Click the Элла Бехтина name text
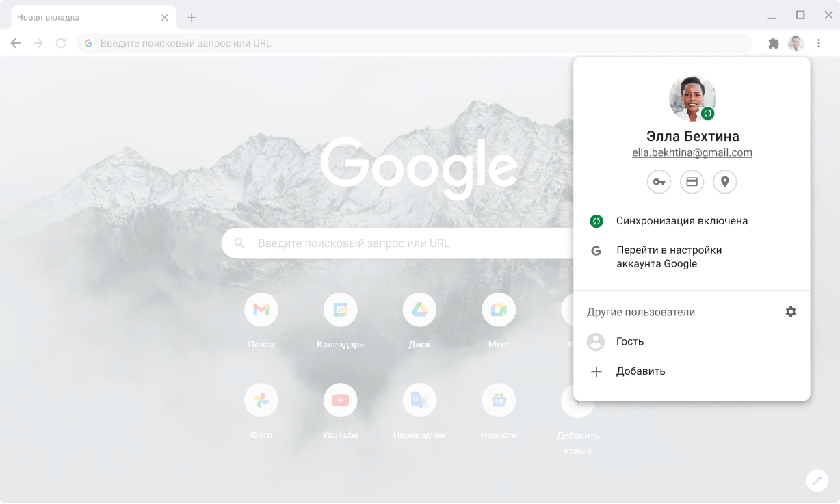The width and height of the screenshot is (840, 504). (692, 136)
